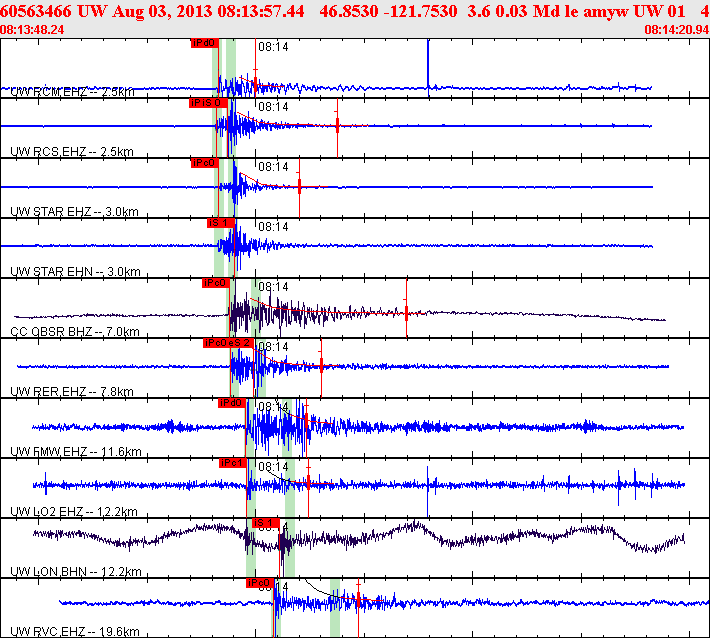Select the iPc0eS 2 pick flag on RER trace
Image resolution: width=710 pixels, height=638 pixels.
pyautogui.click(x=228, y=343)
